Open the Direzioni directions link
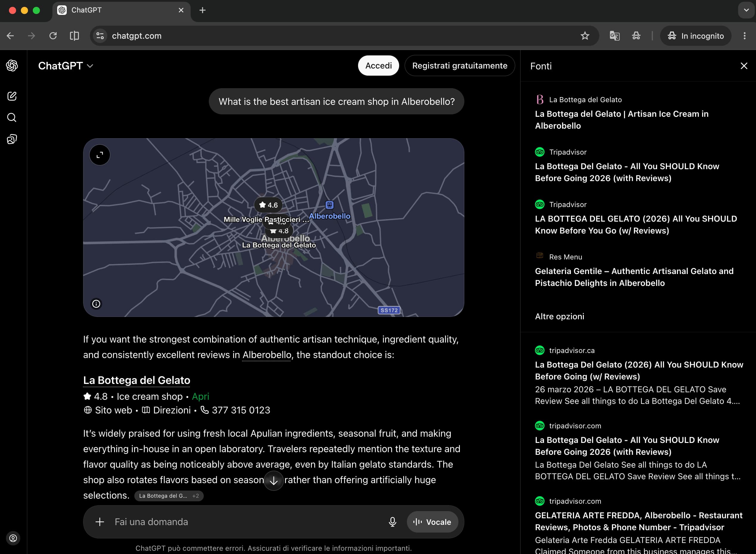The image size is (756, 554). 166,410
